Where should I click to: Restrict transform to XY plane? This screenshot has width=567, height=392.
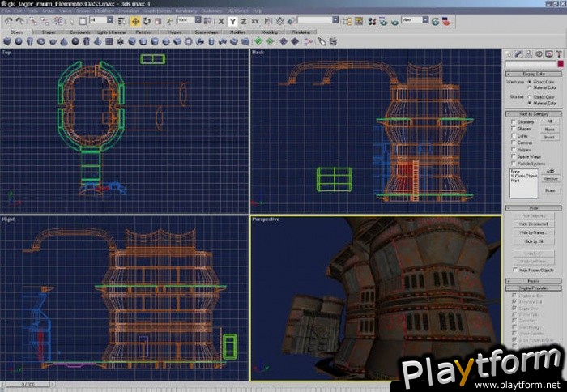(256, 20)
